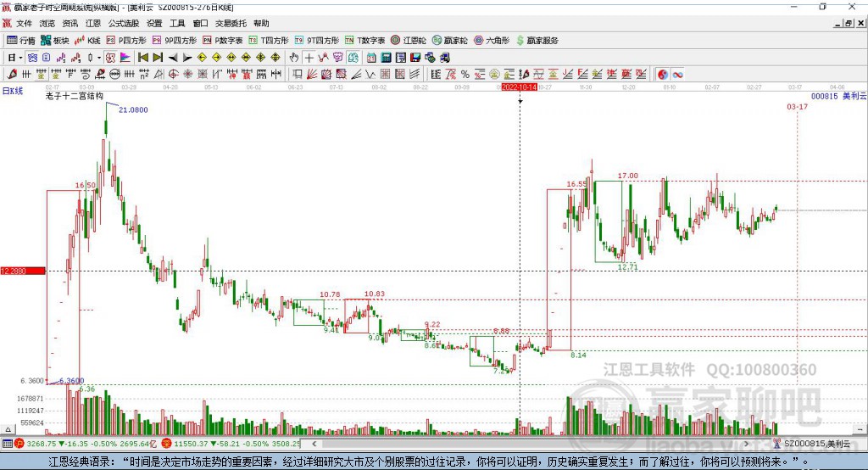The width and height of the screenshot is (868, 470).
Task: Click the 000815 美利云 stock label
Action: point(838,97)
